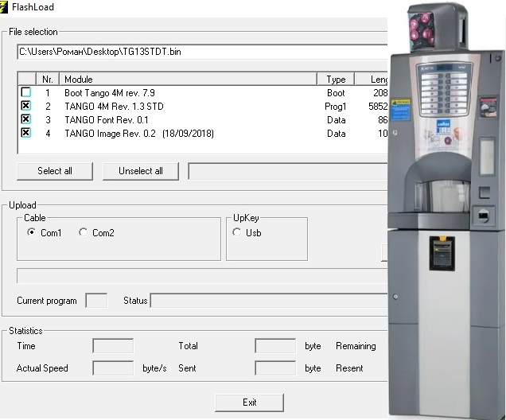Click the 'Prog1' type cell
Image resolution: width=506 pixels, height=420 pixels.
click(336, 107)
